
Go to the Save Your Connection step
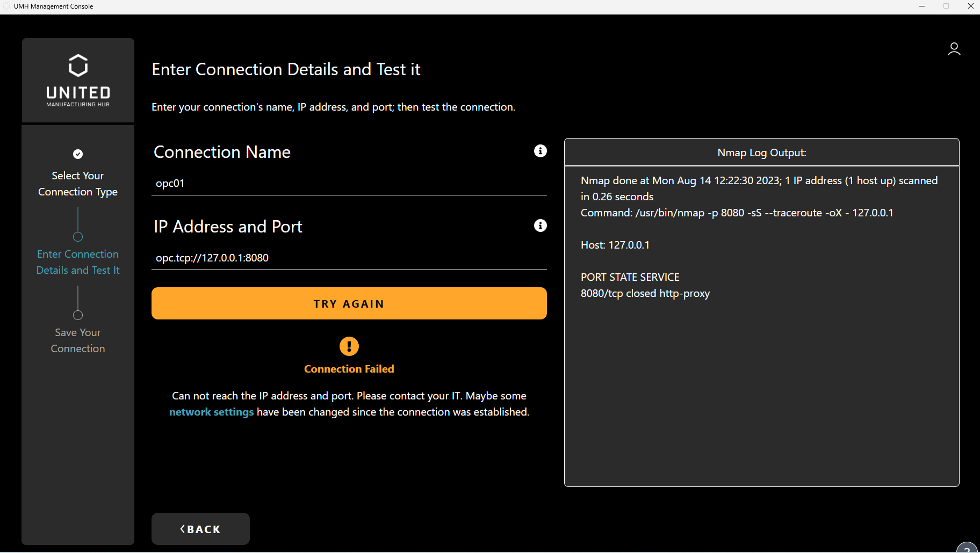78,340
